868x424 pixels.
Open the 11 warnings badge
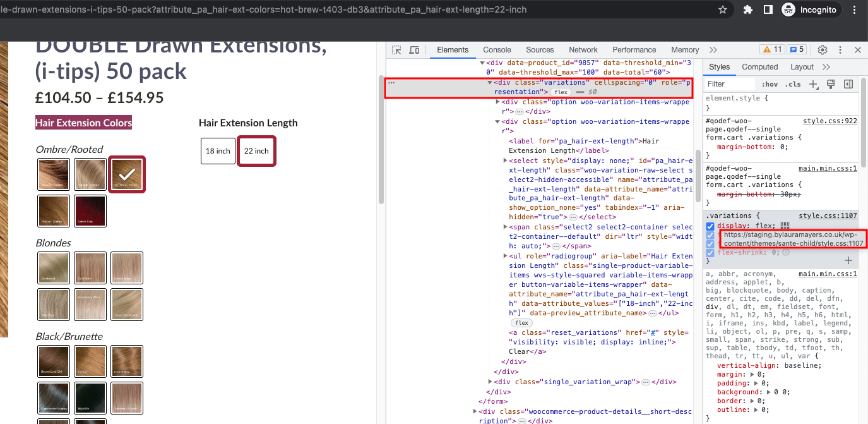tap(771, 49)
